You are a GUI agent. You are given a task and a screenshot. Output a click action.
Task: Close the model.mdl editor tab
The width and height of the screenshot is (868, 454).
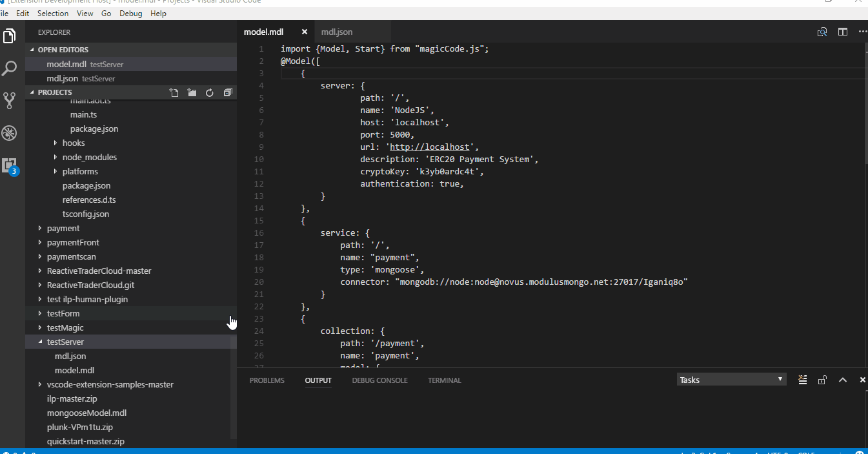pyautogui.click(x=305, y=32)
